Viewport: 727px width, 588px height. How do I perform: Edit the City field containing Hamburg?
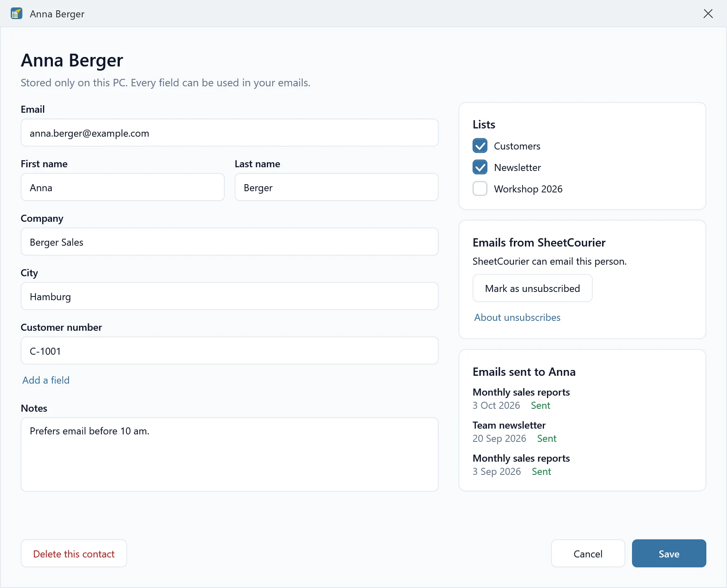tap(230, 296)
